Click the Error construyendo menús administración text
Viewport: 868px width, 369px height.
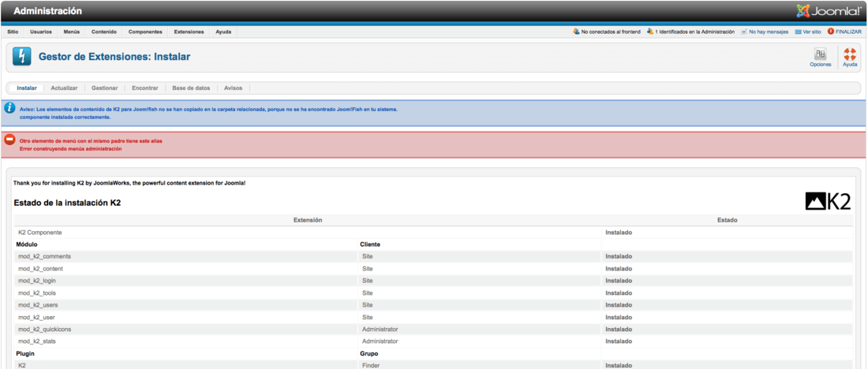coord(70,149)
